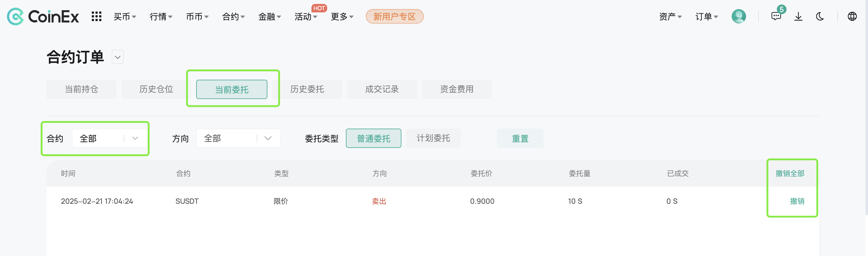The image size is (868, 256).
Task: Click the CoinEx logo
Action: coord(43,17)
